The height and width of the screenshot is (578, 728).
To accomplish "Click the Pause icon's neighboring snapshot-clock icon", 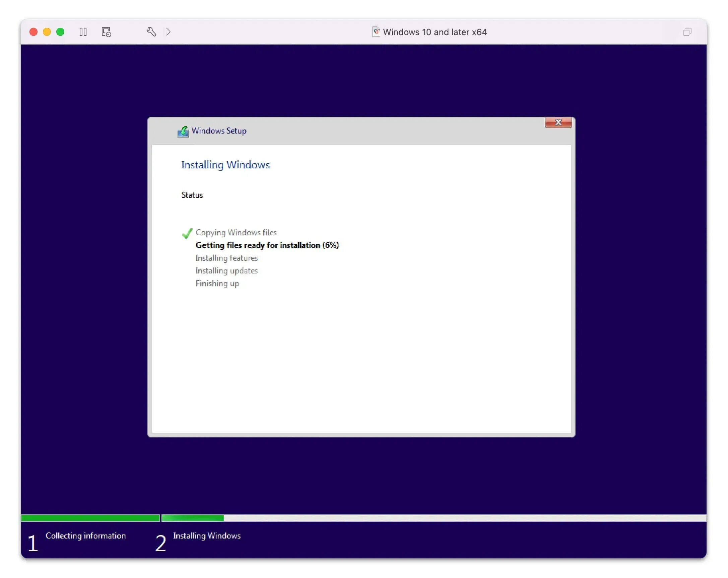I will point(105,32).
